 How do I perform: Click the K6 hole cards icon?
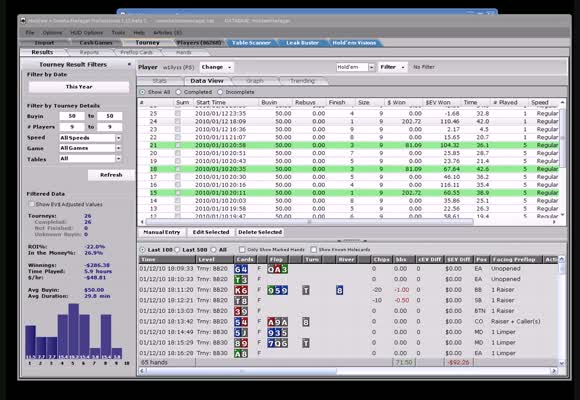pos(241,290)
